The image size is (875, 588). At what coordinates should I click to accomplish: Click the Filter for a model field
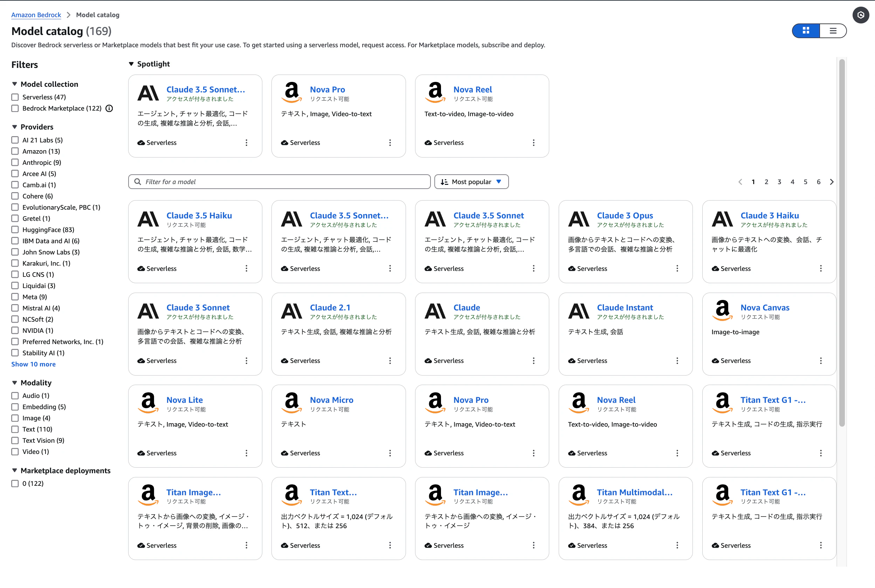[x=279, y=182]
